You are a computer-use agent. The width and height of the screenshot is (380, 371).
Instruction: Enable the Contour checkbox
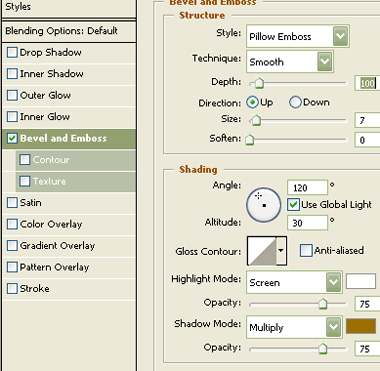[25, 160]
